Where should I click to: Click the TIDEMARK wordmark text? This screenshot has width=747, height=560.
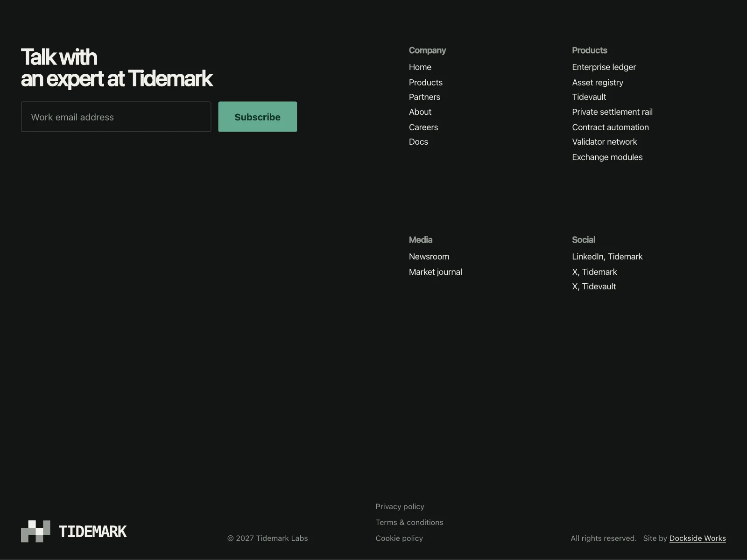pyautogui.click(x=92, y=532)
